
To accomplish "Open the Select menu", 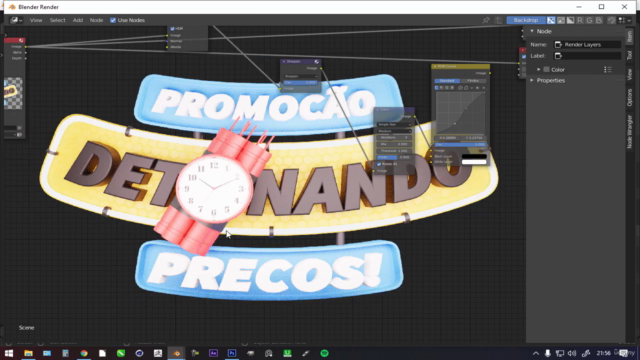I will pyautogui.click(x=58, y=20).
